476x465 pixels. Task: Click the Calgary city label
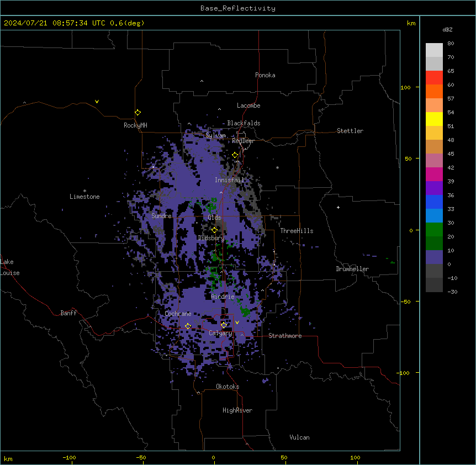[220, 333]
